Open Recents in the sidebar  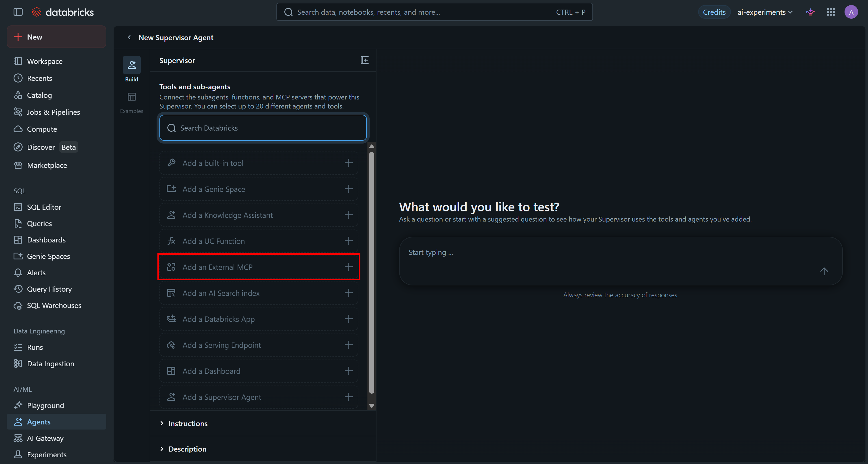(56, 78)
